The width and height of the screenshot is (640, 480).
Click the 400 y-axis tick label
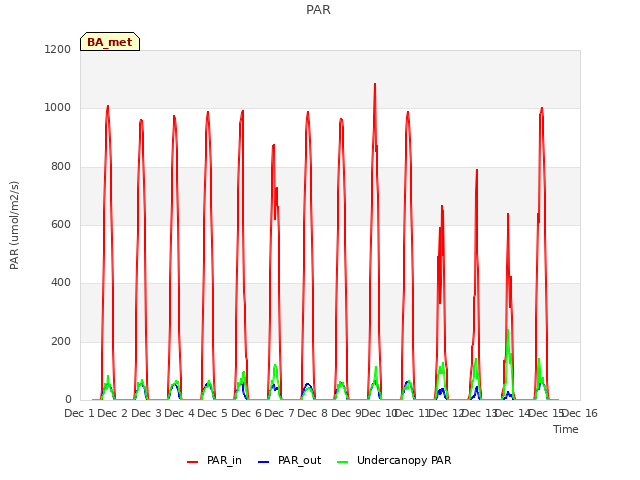coord(61,282)
